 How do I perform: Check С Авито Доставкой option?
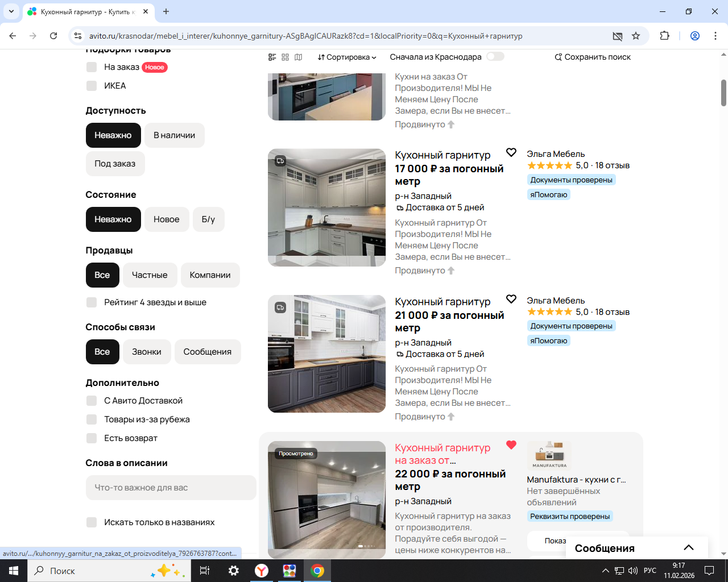coord(92,401)
